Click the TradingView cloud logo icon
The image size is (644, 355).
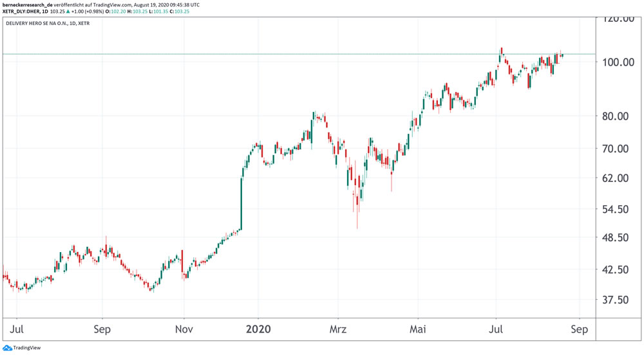click(x=7, y=348)
